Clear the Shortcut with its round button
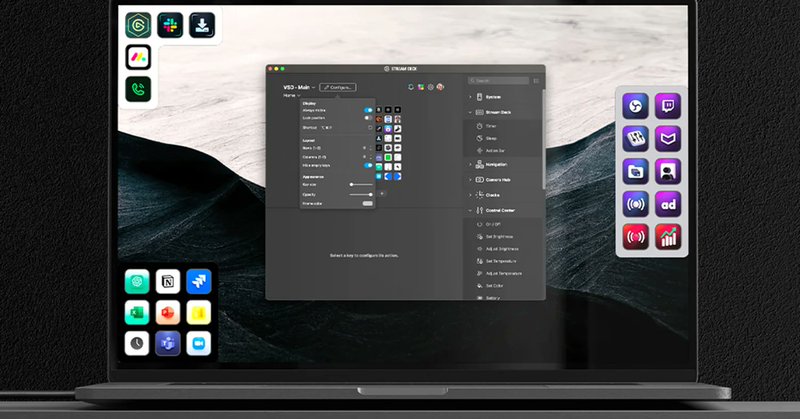800x419 pixels. (x=370, y=128)
